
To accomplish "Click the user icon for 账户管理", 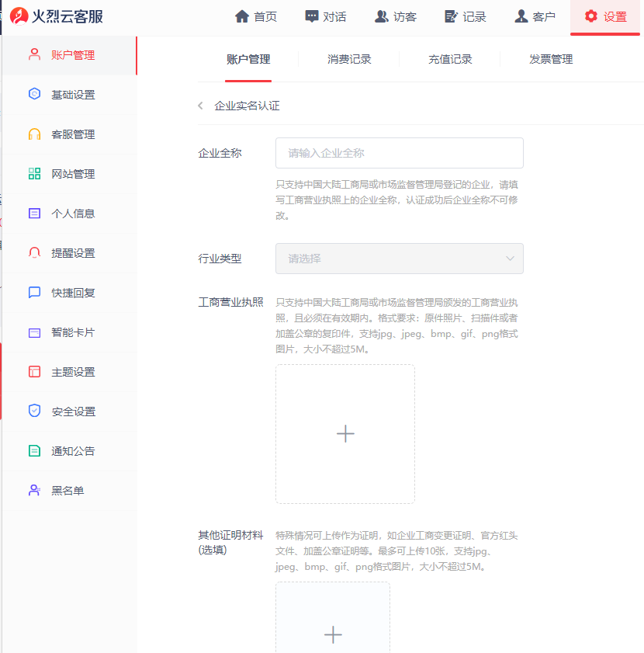I will coord(35,54).
